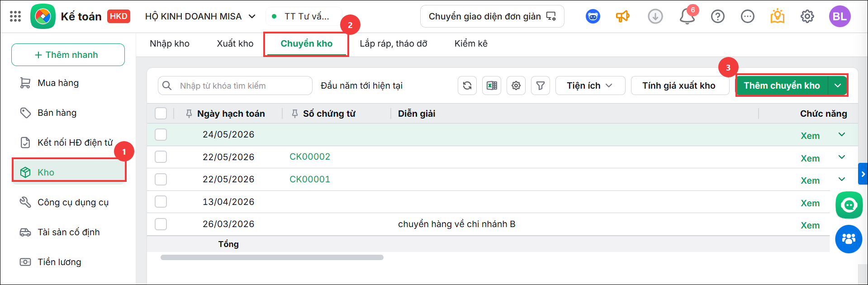Switch to the Kiểm kê tab
868x285 pixels.
pos(471,44)
